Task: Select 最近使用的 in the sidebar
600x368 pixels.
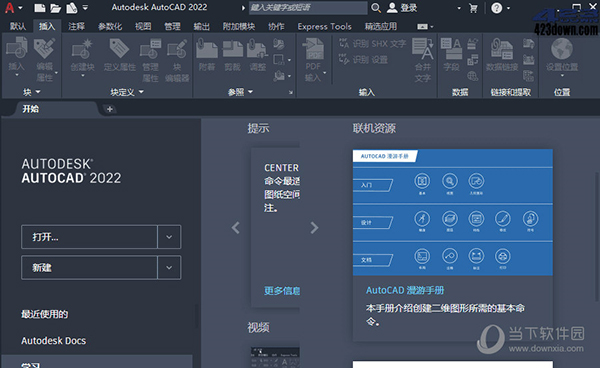Action: click(x=45, y=314)
